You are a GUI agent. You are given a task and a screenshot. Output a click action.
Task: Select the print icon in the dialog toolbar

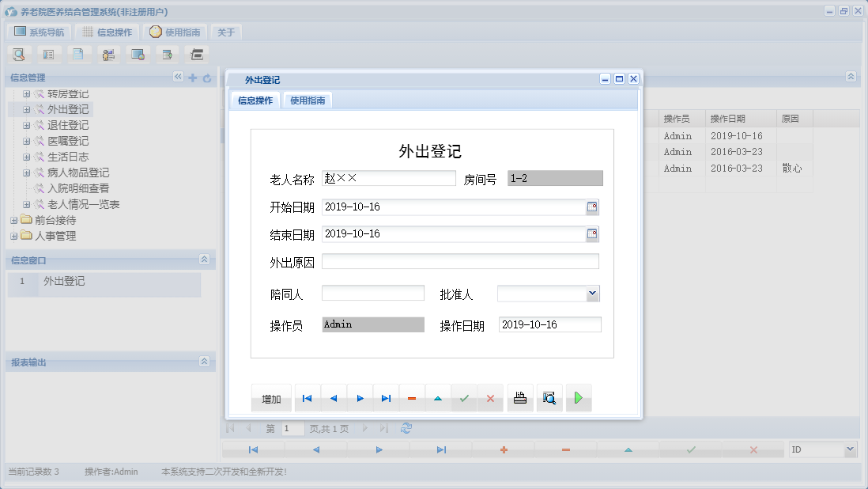click(520, 398)
